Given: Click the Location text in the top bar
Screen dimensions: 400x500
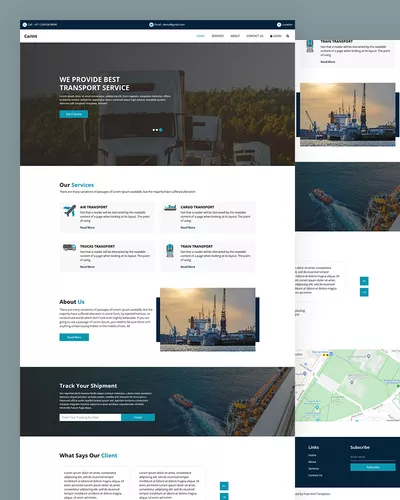Looking at the screenshot, I should (287, 25).
